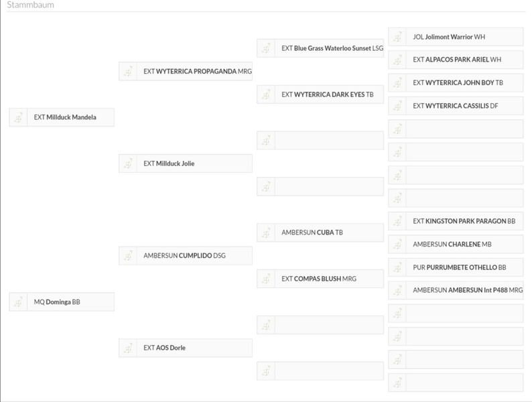532x402 pixels.
Task: Open AMBERSUN CHARLENE MB entry
Action: click(x=452, y=245)
